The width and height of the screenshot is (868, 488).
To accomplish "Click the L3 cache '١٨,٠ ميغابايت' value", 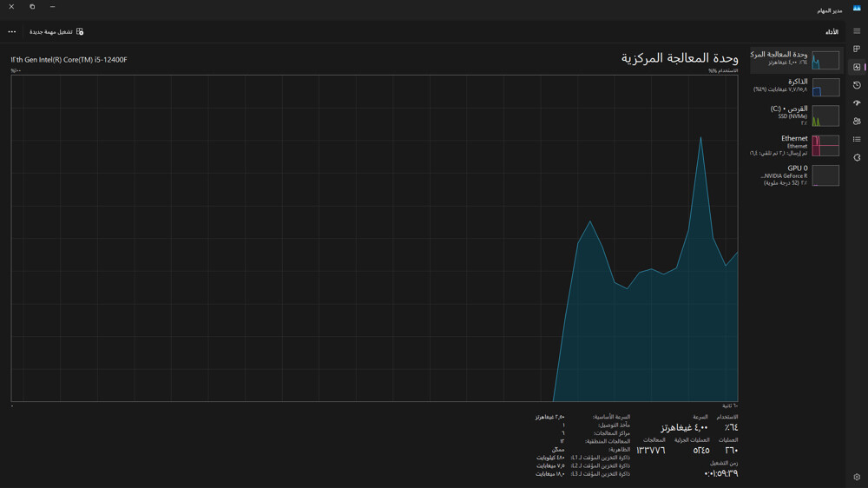I will pos(549,474).
